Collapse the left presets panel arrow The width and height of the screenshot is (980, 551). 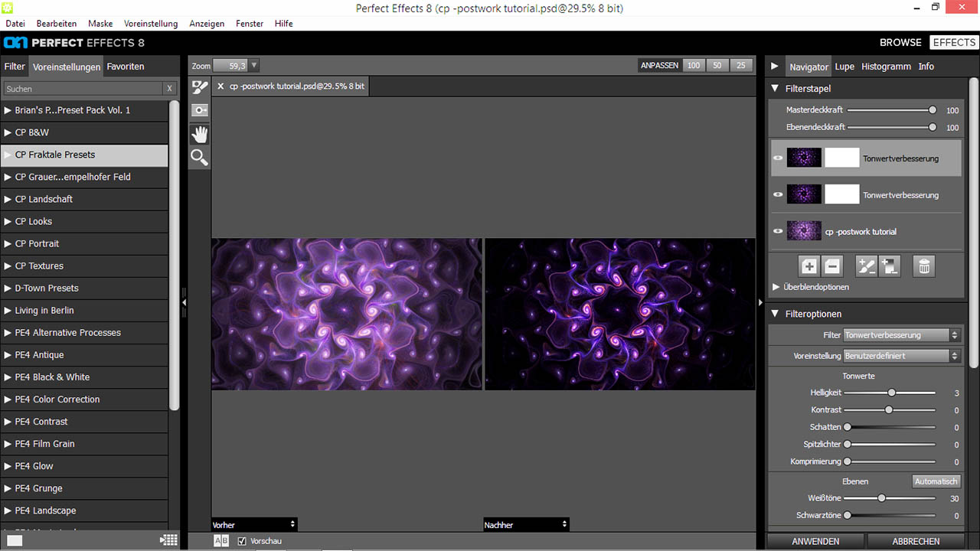pos(184,303)
